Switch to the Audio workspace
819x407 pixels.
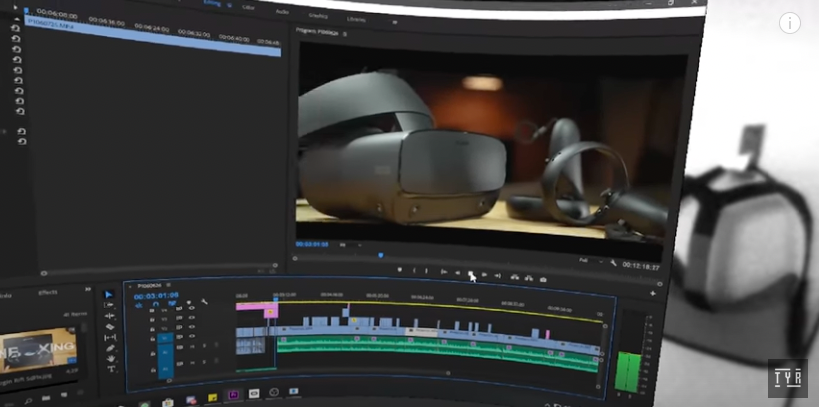pos(282,11)
